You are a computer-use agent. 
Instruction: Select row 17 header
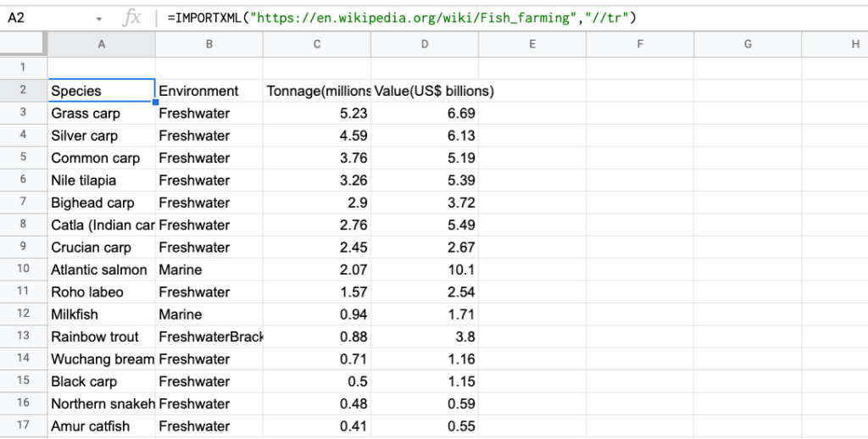tap(24, 426)
